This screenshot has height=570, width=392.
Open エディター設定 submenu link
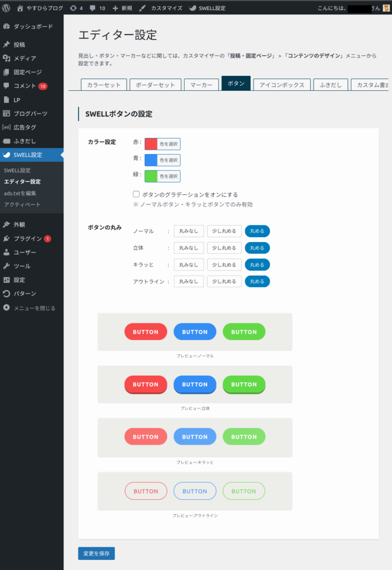[22, 181]
